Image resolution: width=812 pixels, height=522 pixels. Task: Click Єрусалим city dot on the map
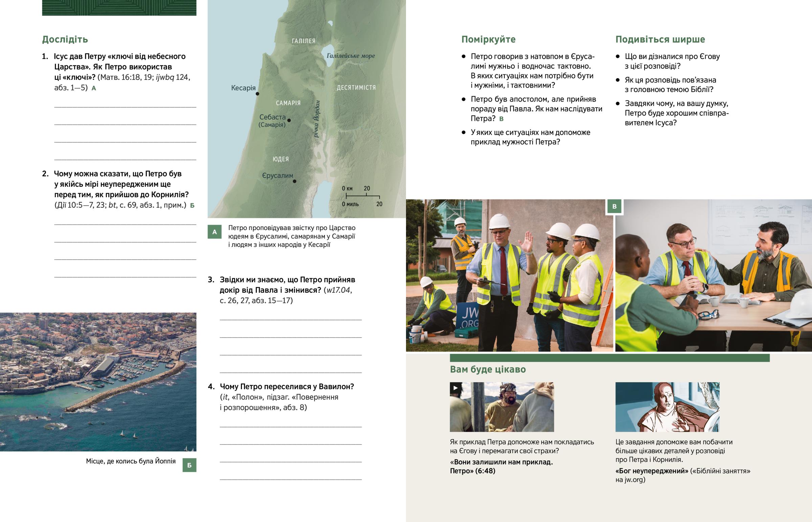(294, 181)
